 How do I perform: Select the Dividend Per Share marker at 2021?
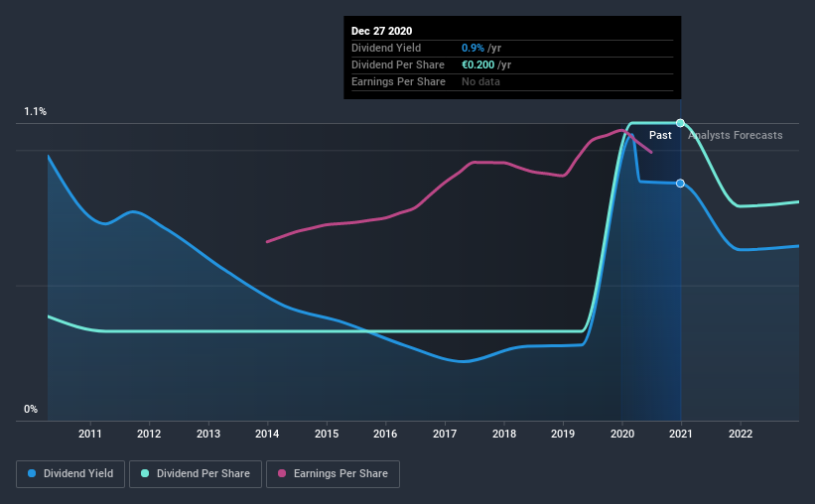click(x=680, y=123)
